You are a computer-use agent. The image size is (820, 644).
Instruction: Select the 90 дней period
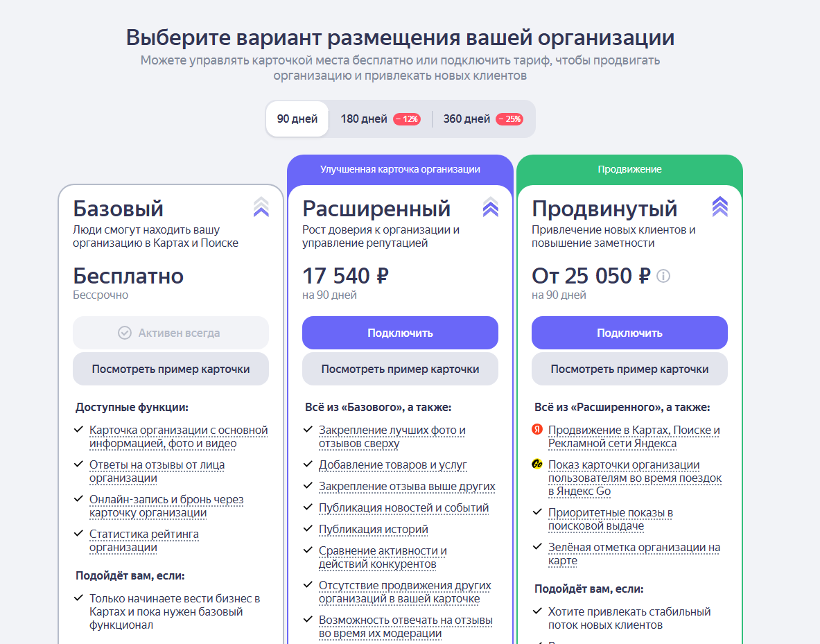297,119
